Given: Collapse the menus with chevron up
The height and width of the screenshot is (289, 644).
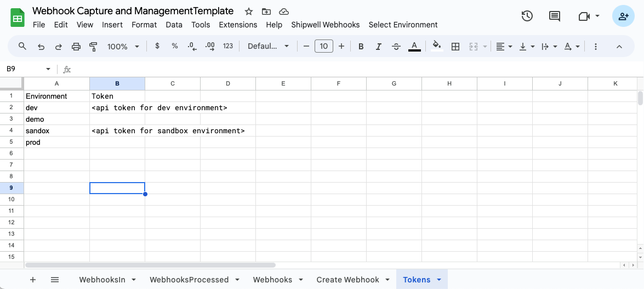Looking at the screenshot, I should pos(619,47).
